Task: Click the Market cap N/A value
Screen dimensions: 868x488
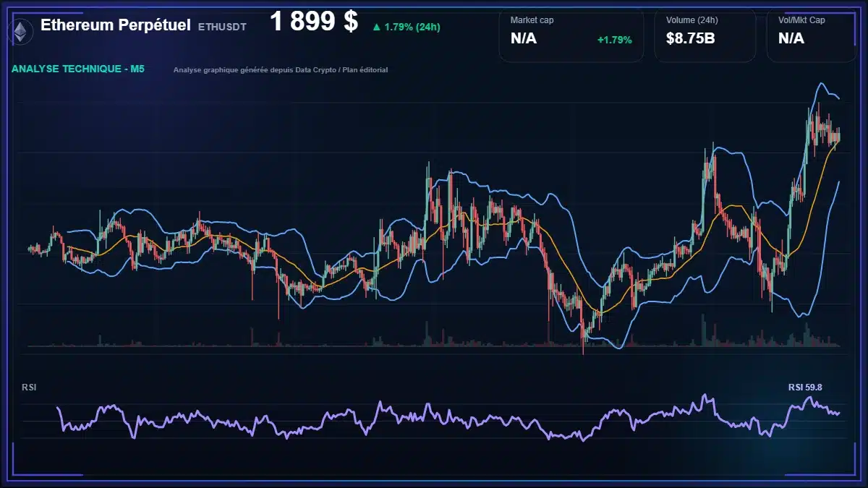Action: [x=524, y=38]
